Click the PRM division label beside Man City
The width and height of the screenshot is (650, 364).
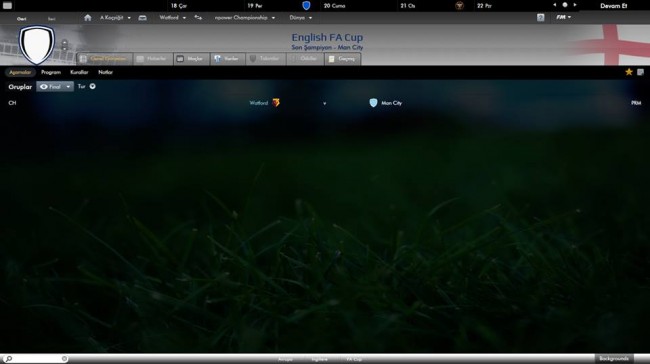[x=636, y=103]
